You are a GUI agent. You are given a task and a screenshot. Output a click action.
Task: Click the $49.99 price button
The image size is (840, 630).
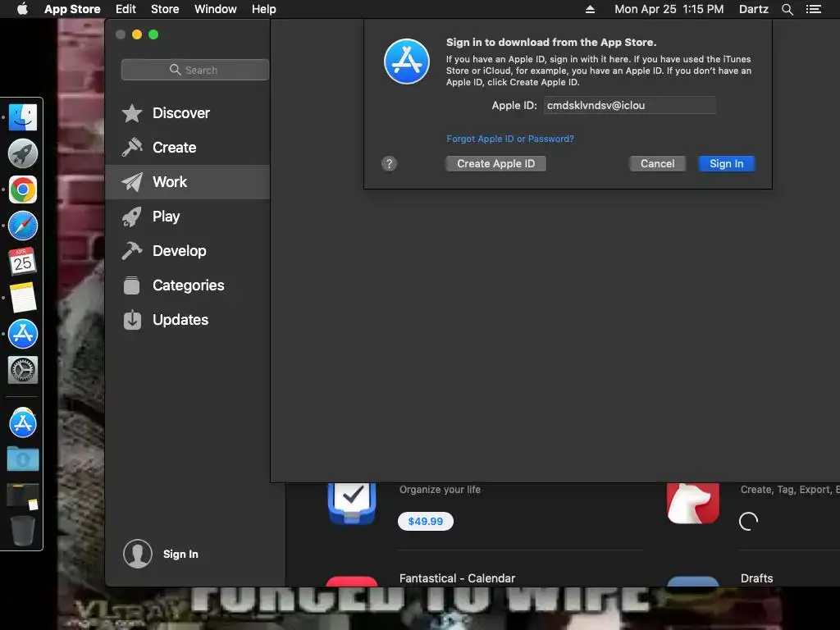tap(426, 521)
